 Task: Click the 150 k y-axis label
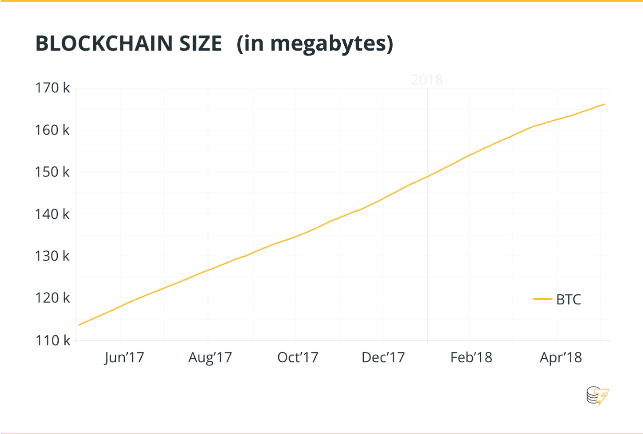pyautogui.click(x=52, y=172)
